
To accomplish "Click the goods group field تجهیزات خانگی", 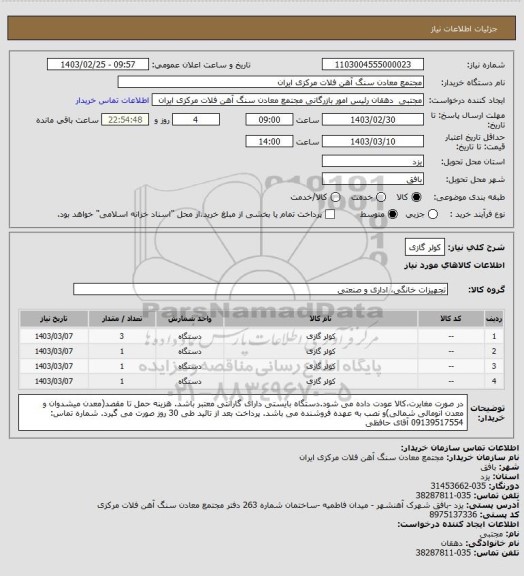I will (260, 289).
